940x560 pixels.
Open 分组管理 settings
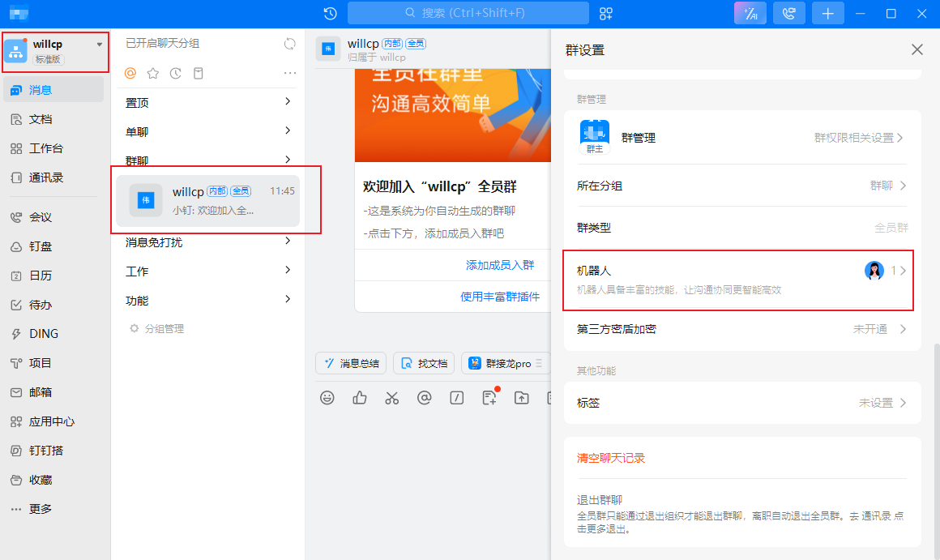(x=157, y=328)
